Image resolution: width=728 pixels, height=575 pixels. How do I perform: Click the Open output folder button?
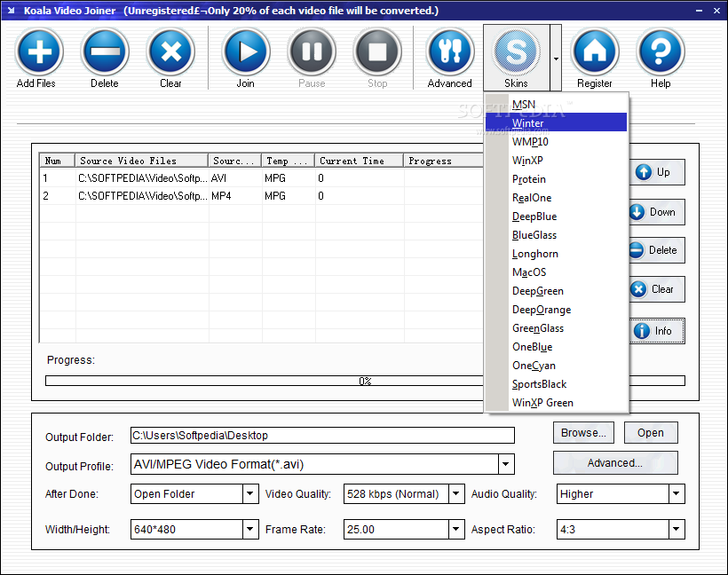coord(651,432)
